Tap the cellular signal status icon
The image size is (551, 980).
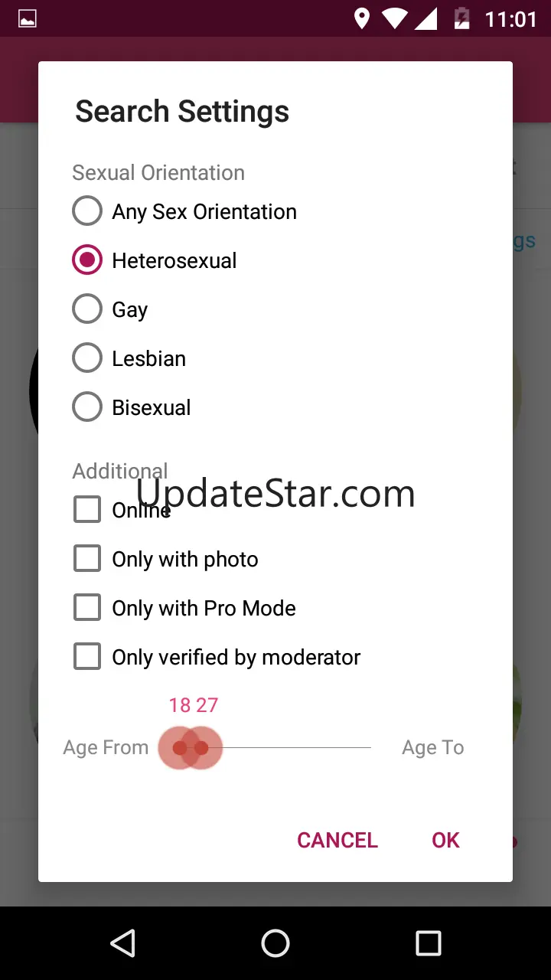[425, 19]
